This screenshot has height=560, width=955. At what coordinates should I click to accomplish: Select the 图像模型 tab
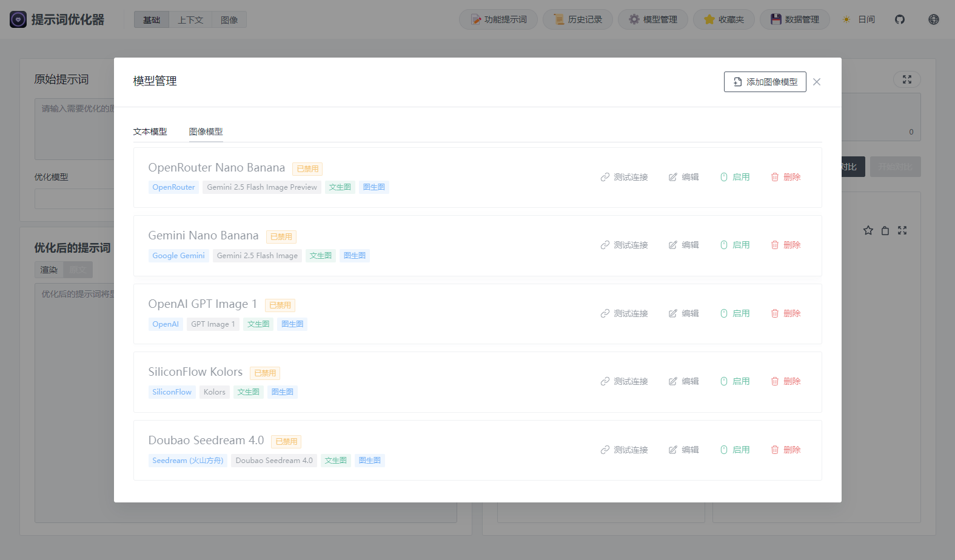click(x=206, y=132)
